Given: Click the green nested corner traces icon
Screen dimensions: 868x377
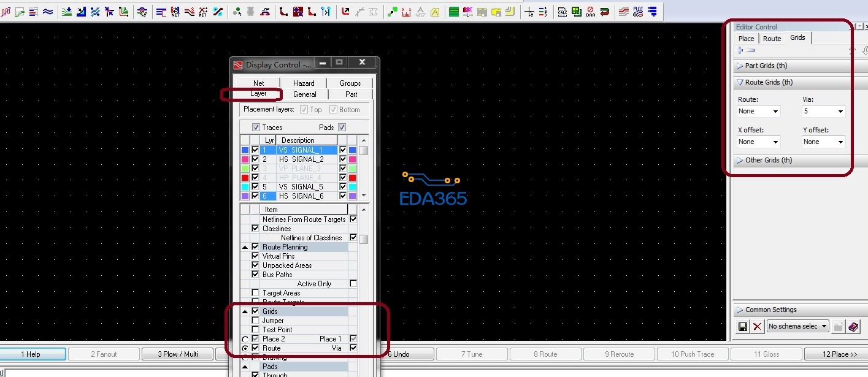Looking at the screenshot, I should pyautogui.click(x=124, y=12).
